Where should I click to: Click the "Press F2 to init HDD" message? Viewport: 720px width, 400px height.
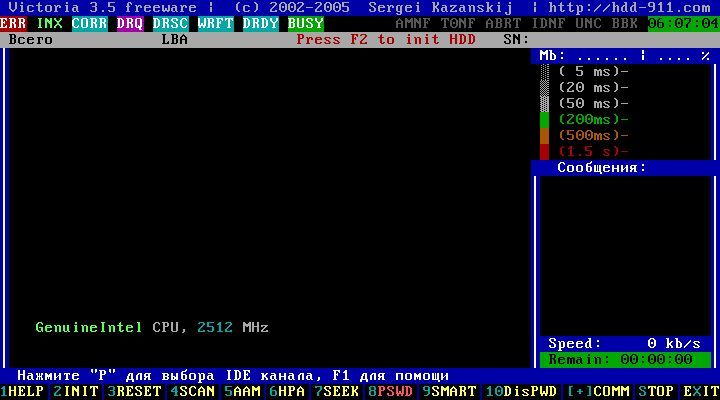[386, 39]
